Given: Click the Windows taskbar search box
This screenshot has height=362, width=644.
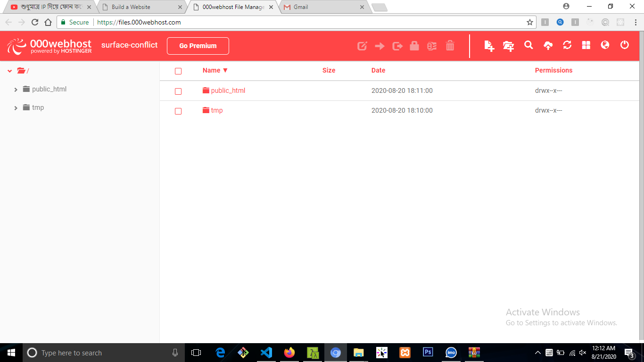Looking at the screenshot, I should click(104, 353).
